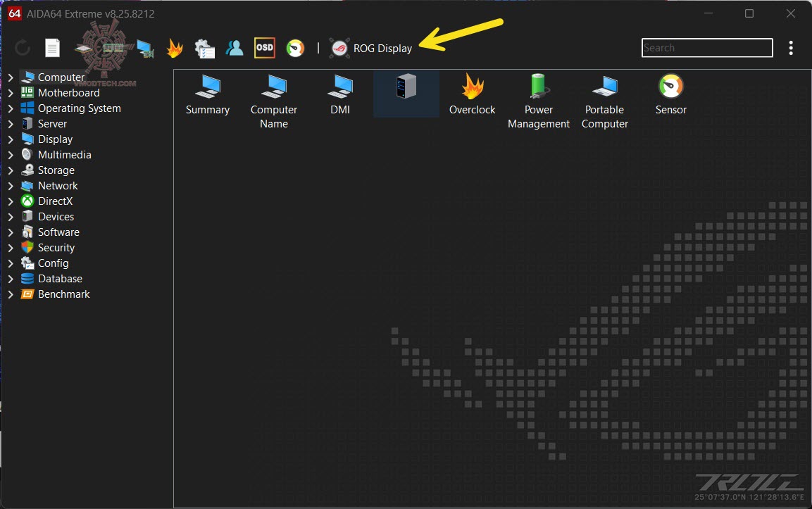Click the two-users toolbar icon
Image resolution: width=812 pixels, height=509 pixels.
click(235, 48)
